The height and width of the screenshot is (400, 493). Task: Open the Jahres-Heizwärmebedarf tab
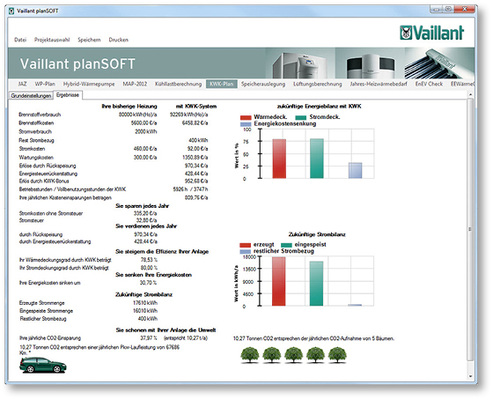pyautogui.click(x=378, y=84)
